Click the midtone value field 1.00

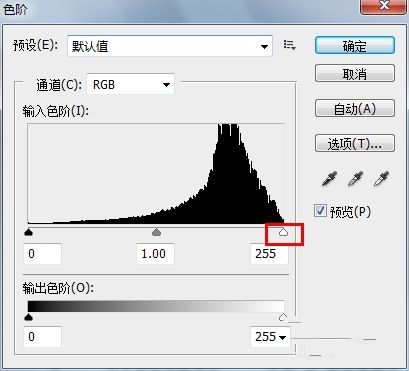click(155, 254)
